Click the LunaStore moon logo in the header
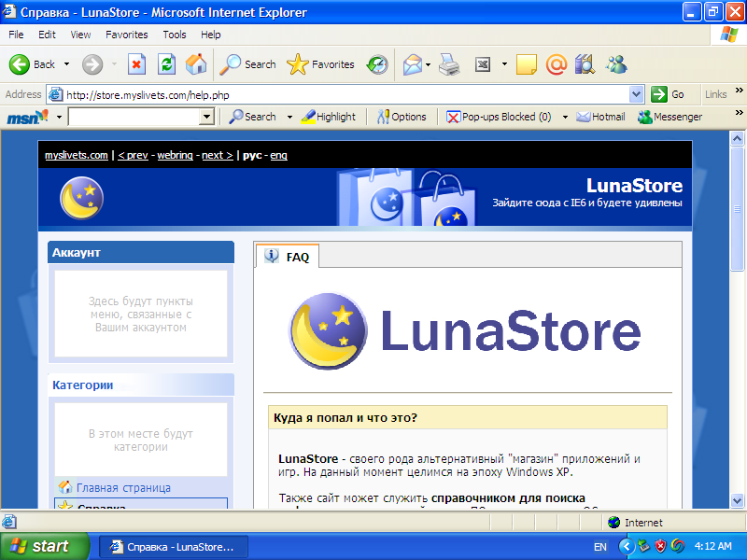This screenshot has width=747, height=560. tap(81, 198)
